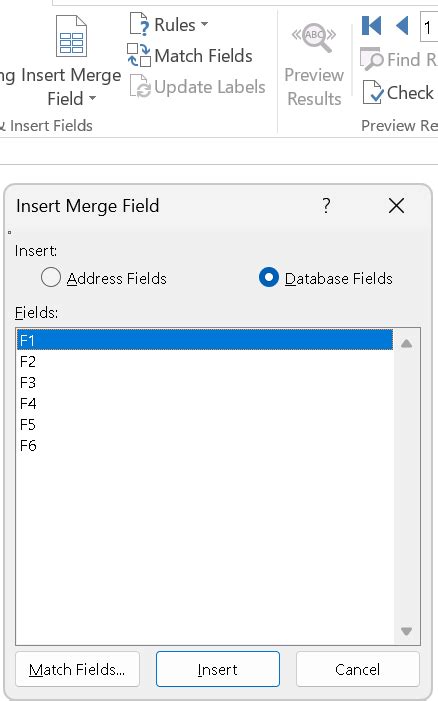Open dialog help question mark
This screenshot has height=701, width=438.
click(x=326, y=206)
